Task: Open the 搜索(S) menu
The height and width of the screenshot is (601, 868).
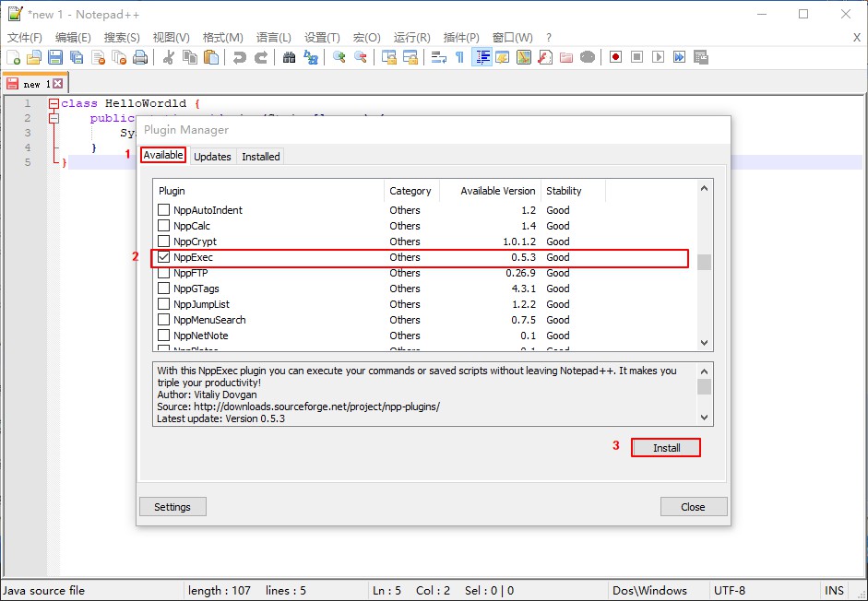Action: (122, 37)
